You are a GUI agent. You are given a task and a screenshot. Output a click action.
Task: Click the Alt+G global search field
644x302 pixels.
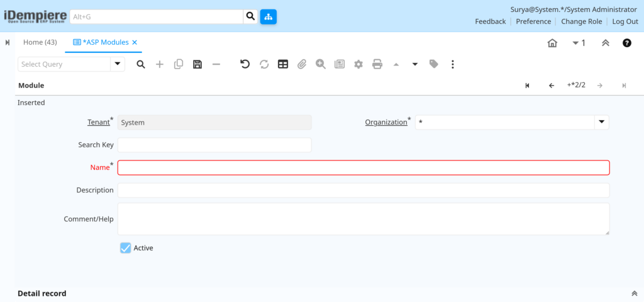(x=157, y=17)
